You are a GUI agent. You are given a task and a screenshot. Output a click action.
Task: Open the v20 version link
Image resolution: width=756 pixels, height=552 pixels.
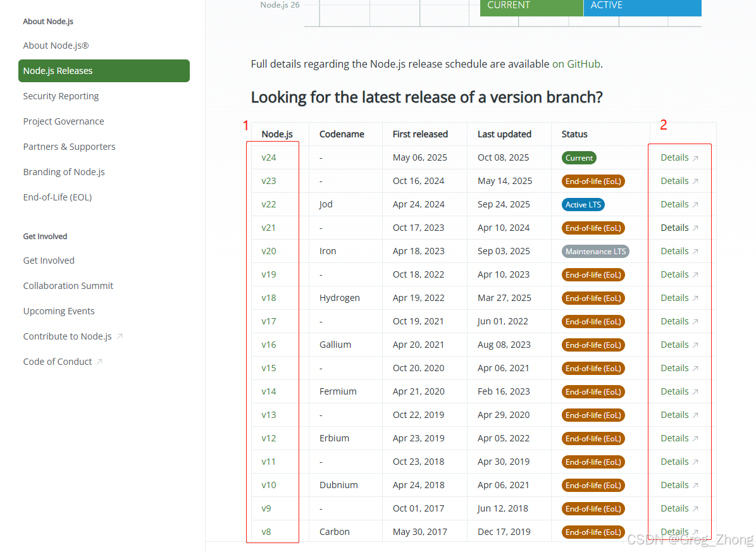tap(268, 251)
